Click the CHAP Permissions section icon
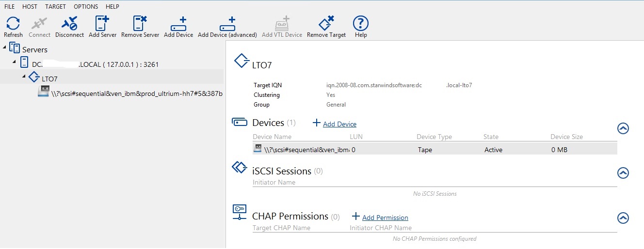Viewport: 644px width, 249px height. tap(240, 212)
